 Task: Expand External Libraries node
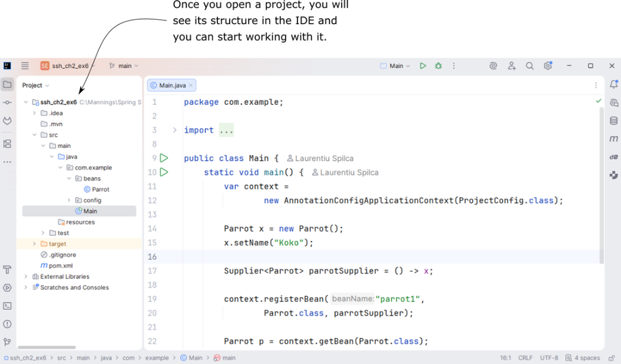coord(26,277)
